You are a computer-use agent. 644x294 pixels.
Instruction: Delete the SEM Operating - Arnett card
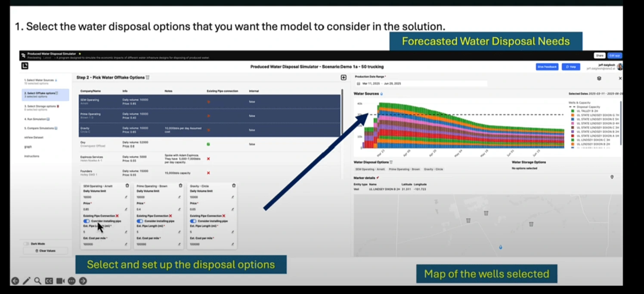[127, 186]
